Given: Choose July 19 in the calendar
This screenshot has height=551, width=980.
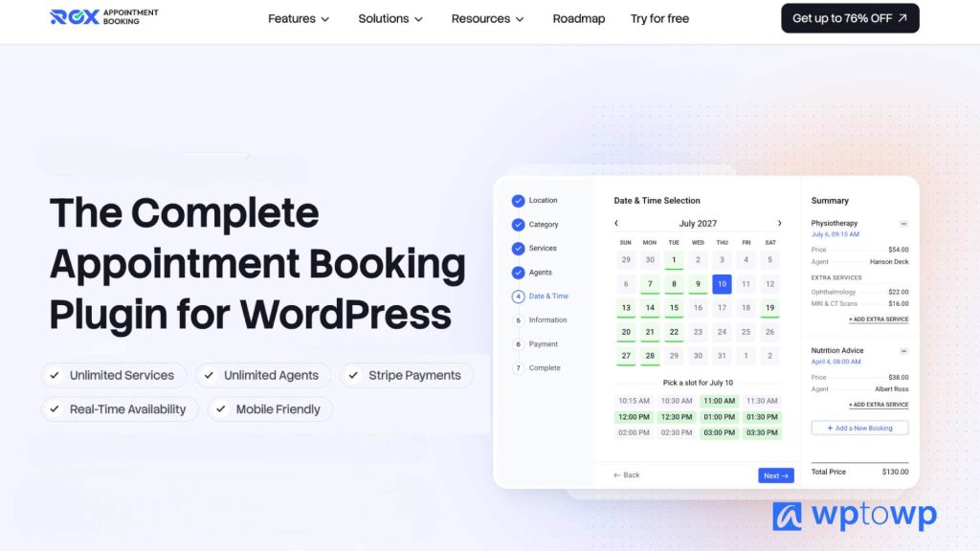Looking at the screenshot, I should [770, 308].
